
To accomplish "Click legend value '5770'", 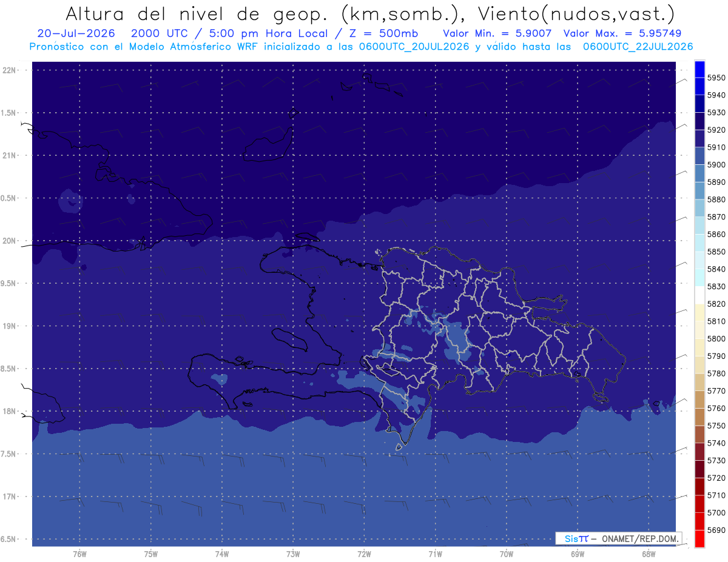I will 716,391.
